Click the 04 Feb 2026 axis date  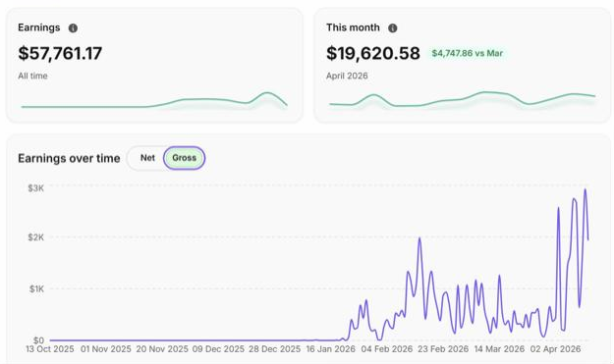click(x=387, y=349)
